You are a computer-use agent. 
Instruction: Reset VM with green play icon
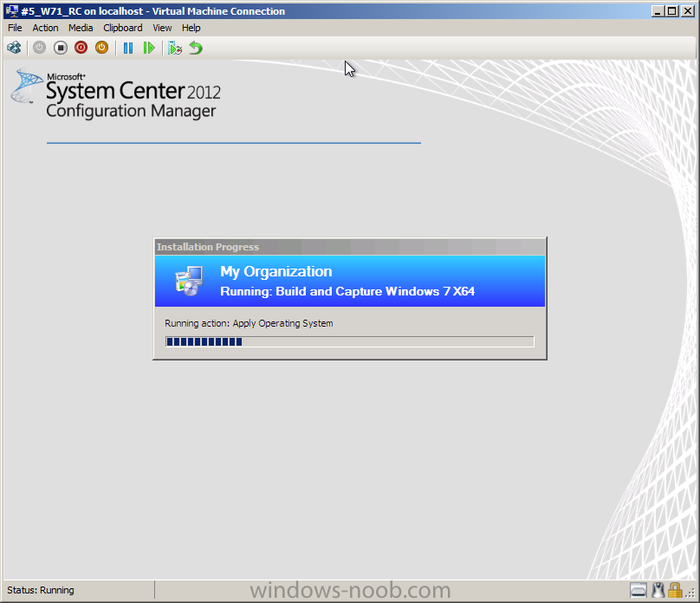click(x=149, y=48)
